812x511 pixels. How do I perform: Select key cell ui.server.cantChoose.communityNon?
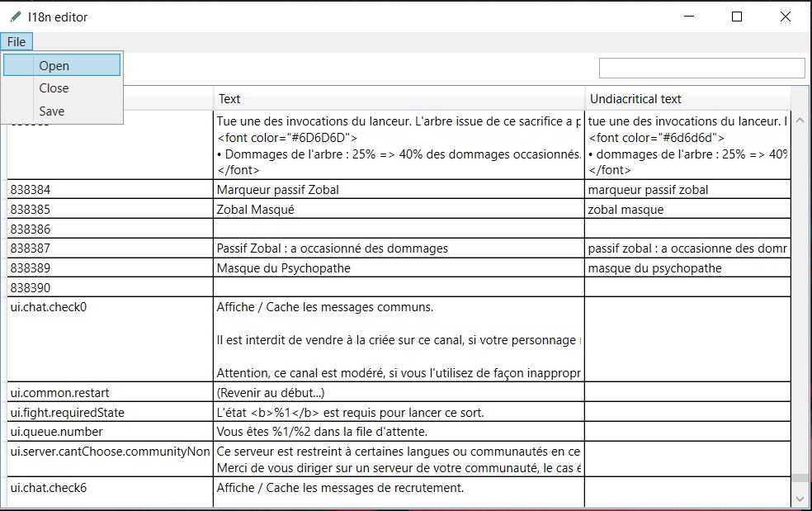110,459
